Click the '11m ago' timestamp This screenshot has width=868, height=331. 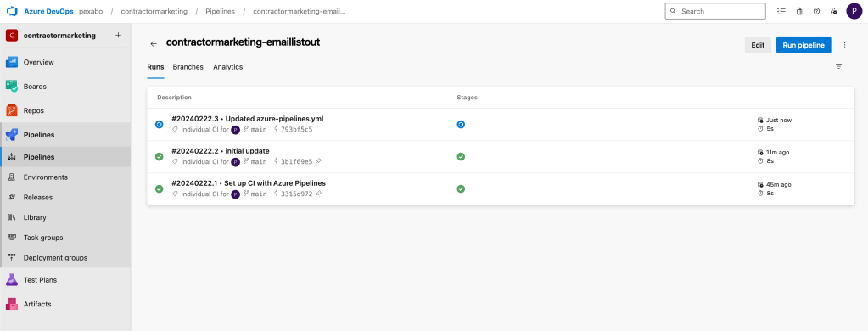[778, 152]
